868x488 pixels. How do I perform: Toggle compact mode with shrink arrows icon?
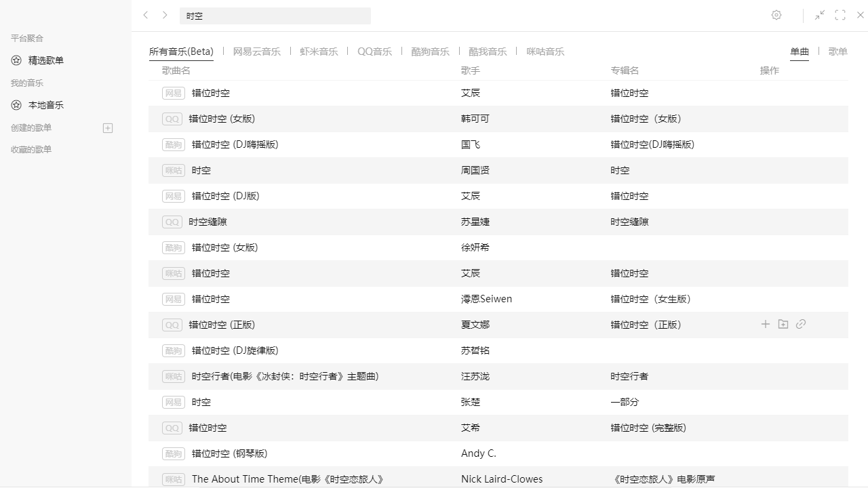coord(819,15)
